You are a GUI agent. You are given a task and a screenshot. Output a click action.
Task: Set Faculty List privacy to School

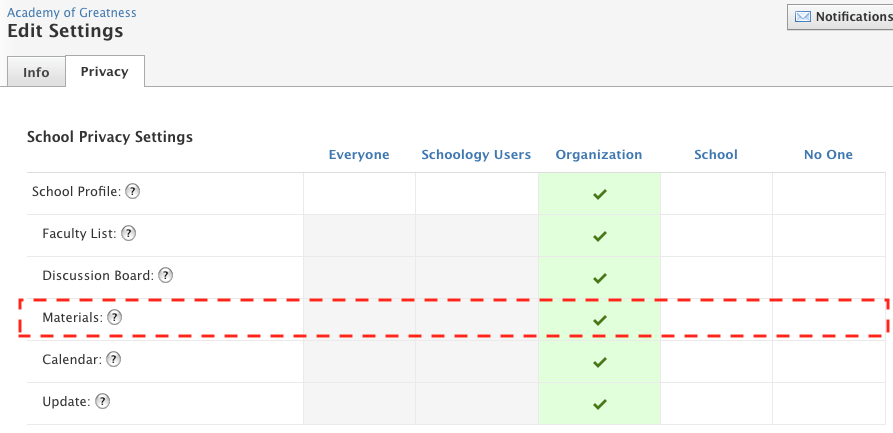(x=715, y=235)
